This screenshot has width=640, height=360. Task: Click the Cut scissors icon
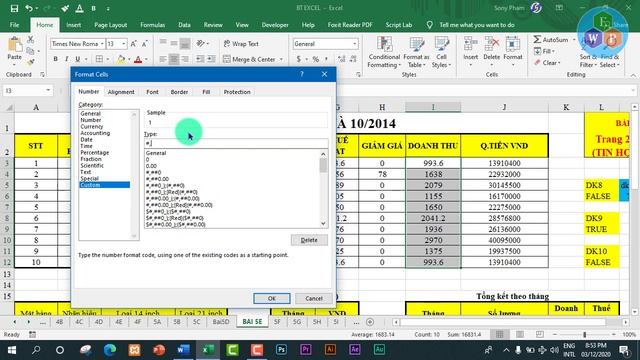pos(31,40)
